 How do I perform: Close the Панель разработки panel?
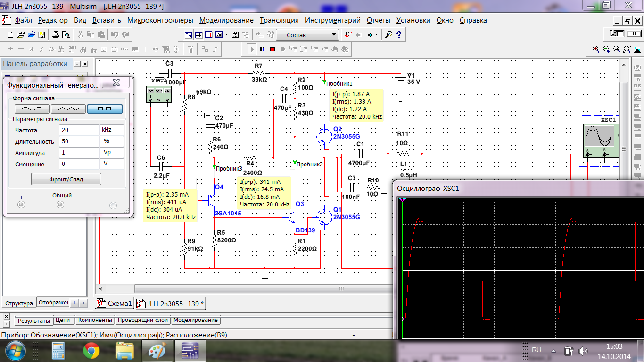pos(85,64)
